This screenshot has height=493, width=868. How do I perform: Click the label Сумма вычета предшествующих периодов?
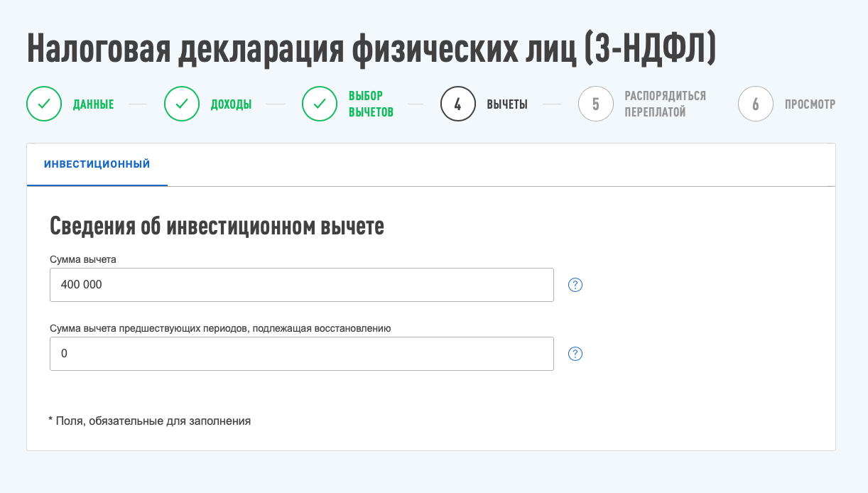221,328
